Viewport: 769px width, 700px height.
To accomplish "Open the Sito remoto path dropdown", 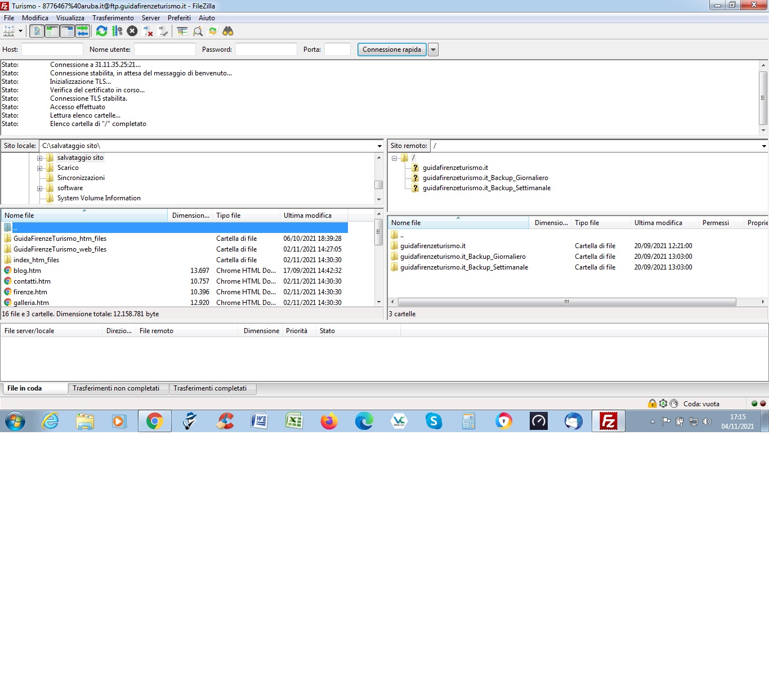I will tap(764, 146).
